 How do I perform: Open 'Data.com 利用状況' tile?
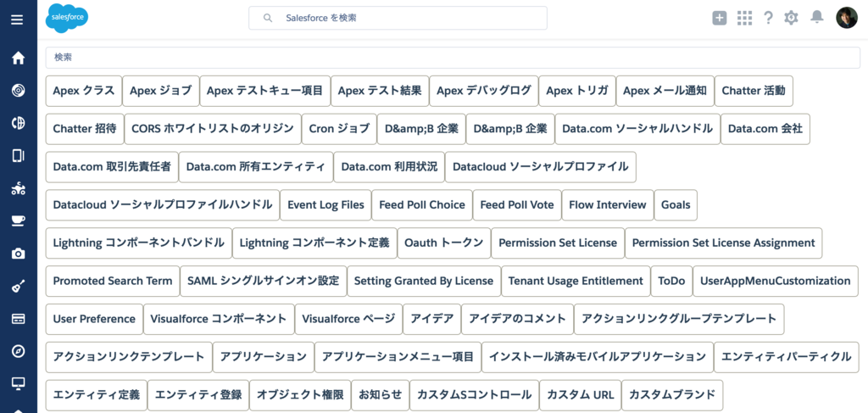(x=389, y=166)
